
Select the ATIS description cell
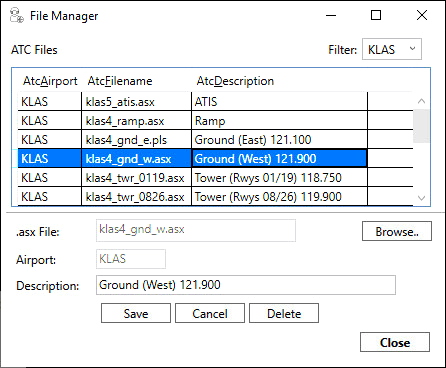coord(279,101)
